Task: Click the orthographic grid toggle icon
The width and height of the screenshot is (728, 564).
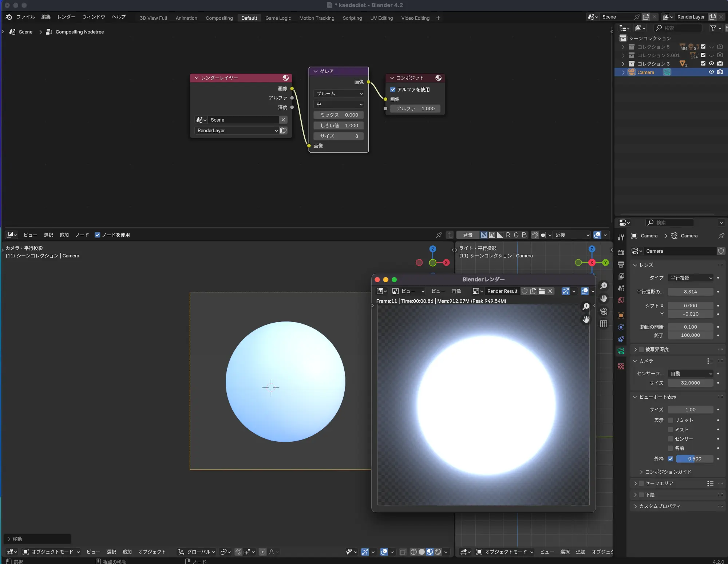Action: 604,324
